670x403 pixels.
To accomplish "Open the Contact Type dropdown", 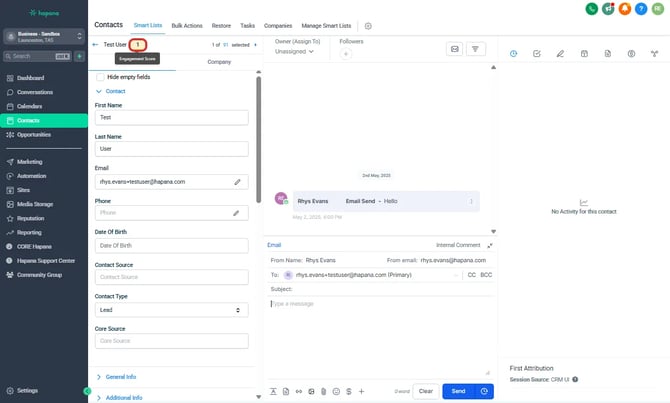I will tap(170, 311).
